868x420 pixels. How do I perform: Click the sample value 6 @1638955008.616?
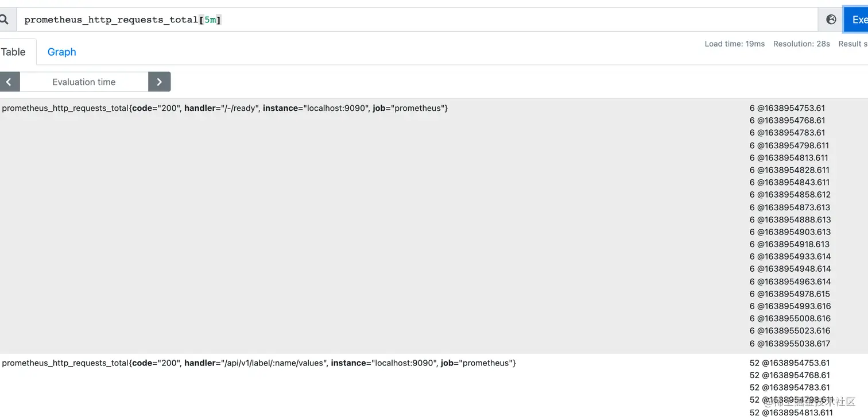[x=790, y=319]
